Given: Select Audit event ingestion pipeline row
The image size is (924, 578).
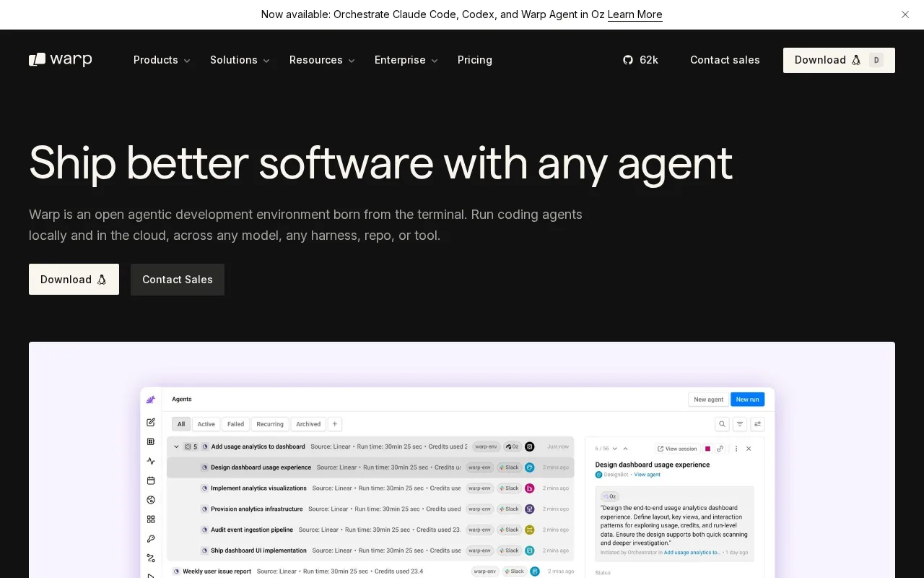Looking at the screenshot, I should [370, 530].
